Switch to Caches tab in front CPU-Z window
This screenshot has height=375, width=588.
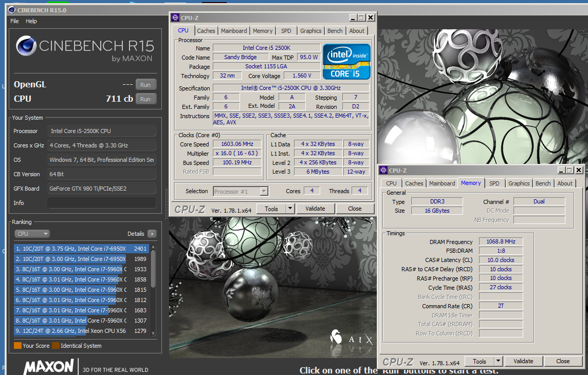click(x=206, y=31)
